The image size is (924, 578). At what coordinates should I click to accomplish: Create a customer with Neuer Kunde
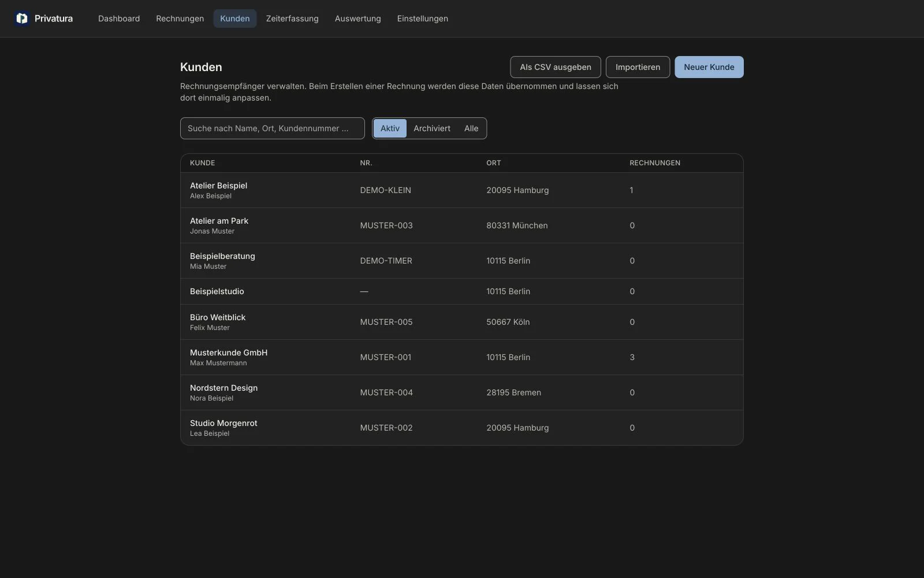pos(709,67)
